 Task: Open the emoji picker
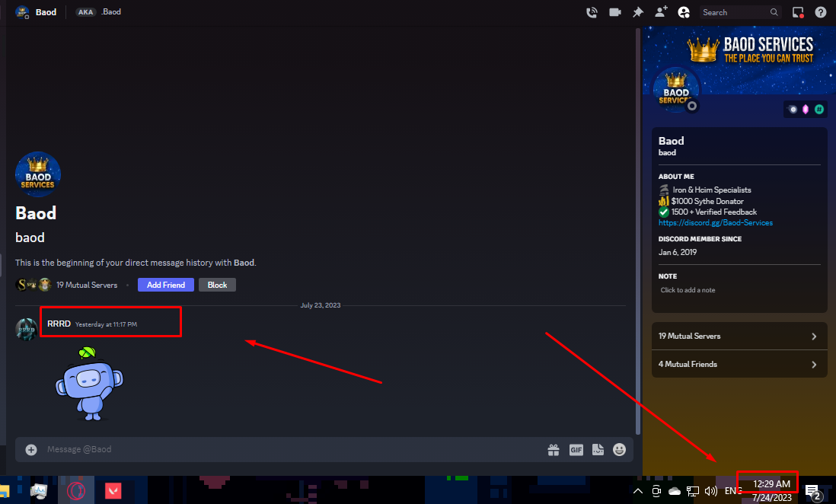click(619, 450)
